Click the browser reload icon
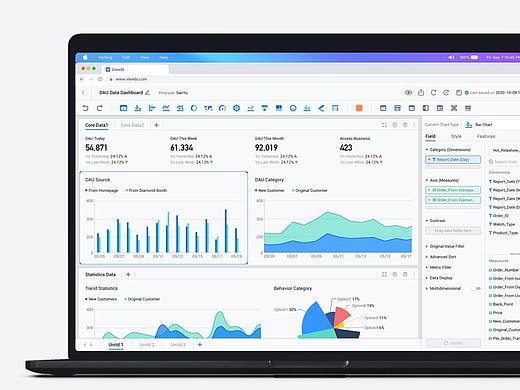The height and width of the screenshot is (390, 520). [100, 79]
